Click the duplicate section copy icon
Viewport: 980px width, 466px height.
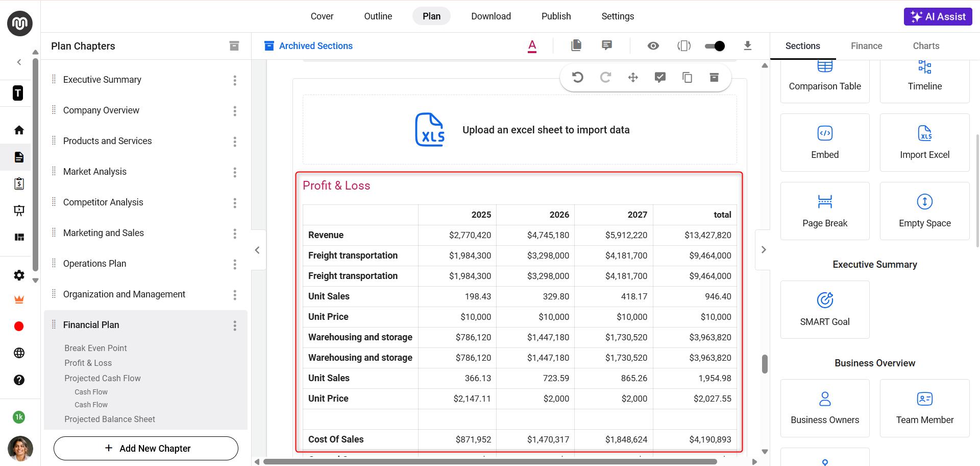[687, 77]
